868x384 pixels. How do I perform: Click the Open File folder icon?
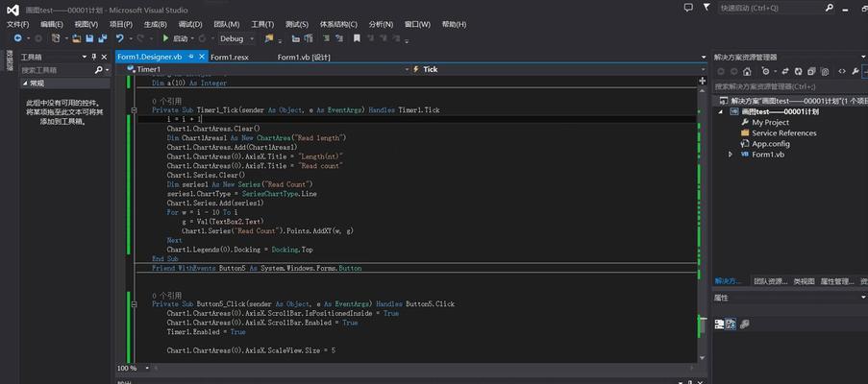pos(77,38)
